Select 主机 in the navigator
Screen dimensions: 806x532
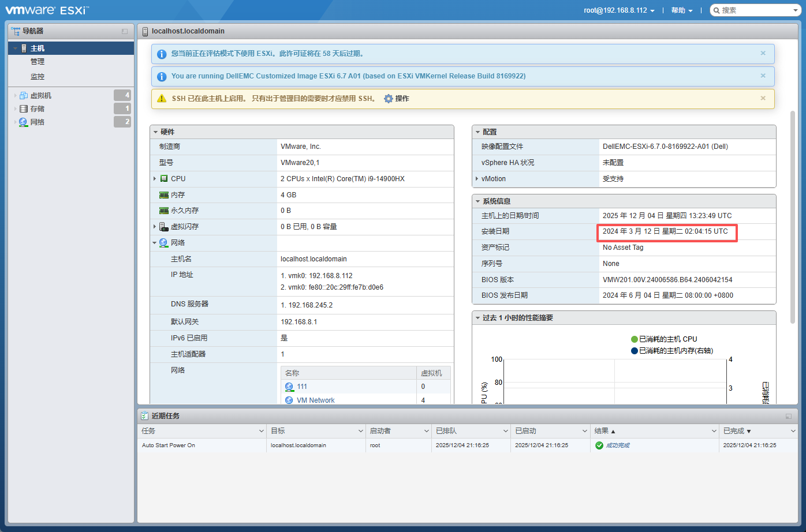click(71, 48)
